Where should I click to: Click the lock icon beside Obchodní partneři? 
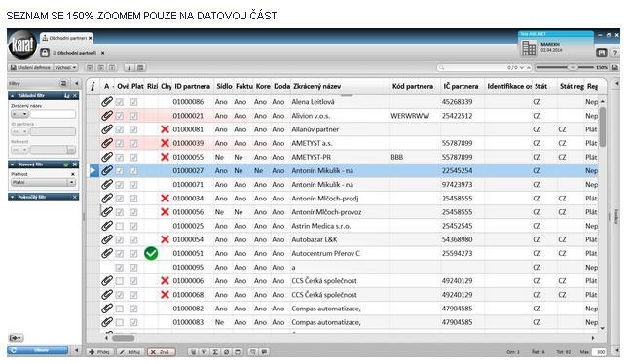(x=45, y=53)
